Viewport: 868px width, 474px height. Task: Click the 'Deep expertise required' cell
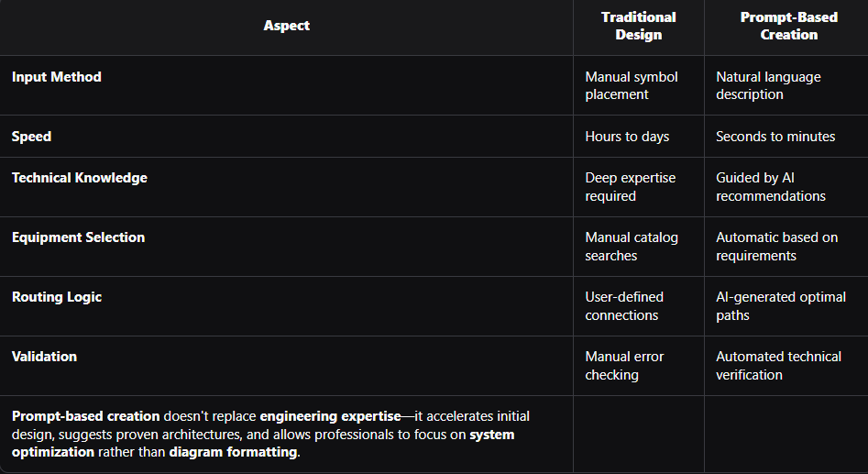[629, 187]
